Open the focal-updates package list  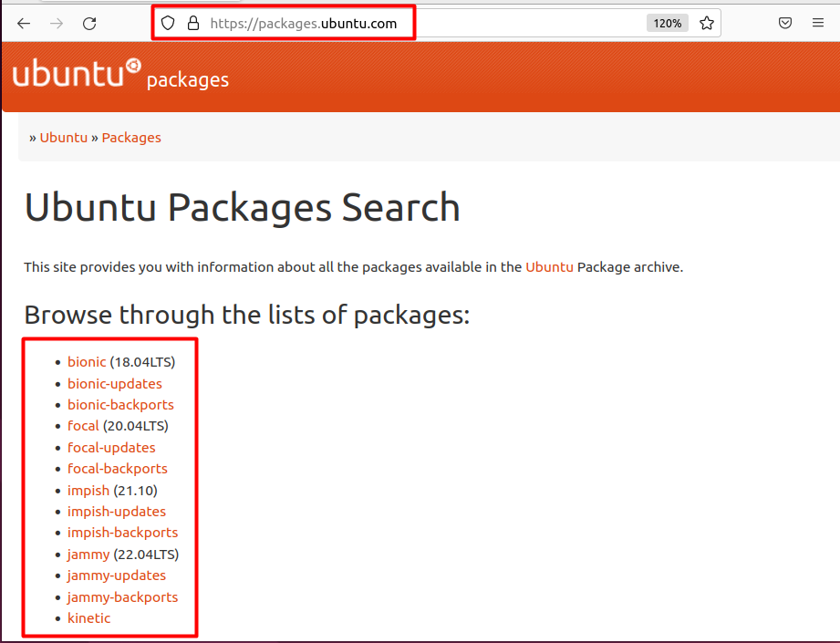[111, 448]
